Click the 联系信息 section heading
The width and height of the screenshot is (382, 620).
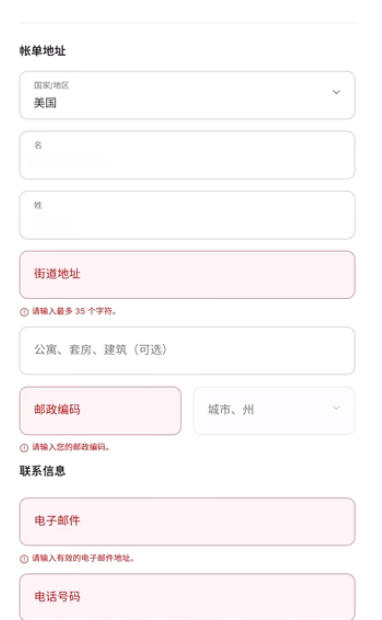coord(43,471)
